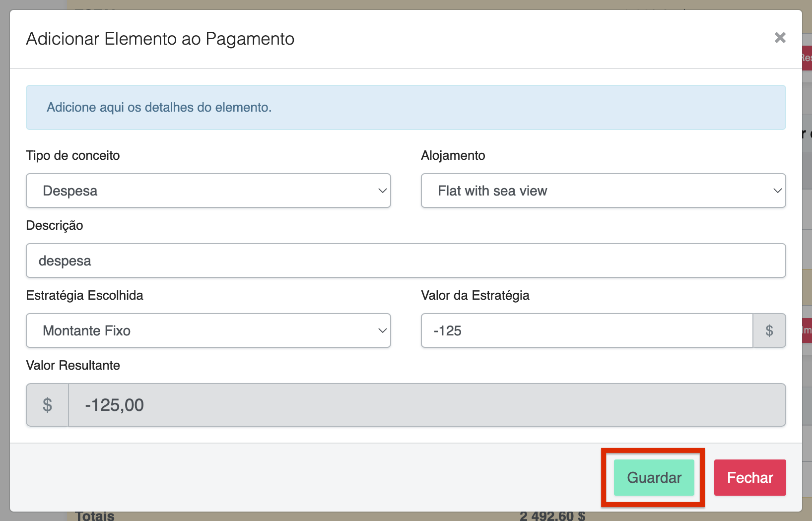Open the Tipo de conceito dropdown
The width and height of the screenshot is (812, 521).
(x=208, y=191)
